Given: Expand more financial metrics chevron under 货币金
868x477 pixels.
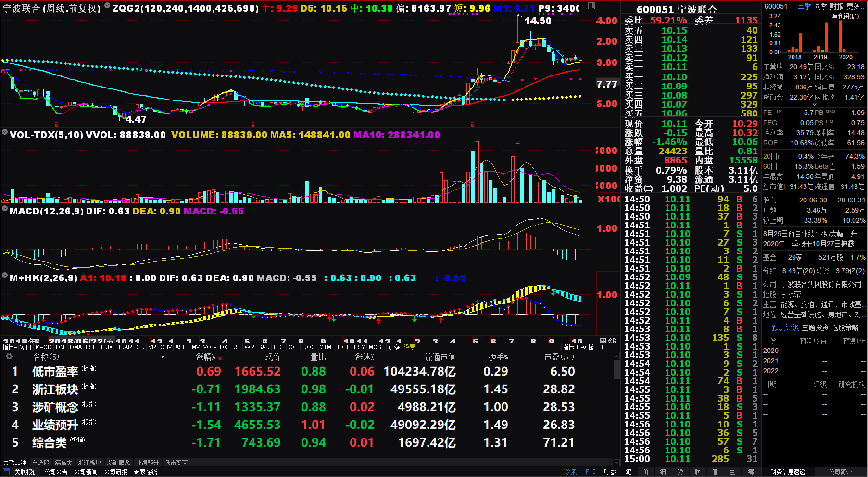Looking at the screenshot, I should point(814,104).
